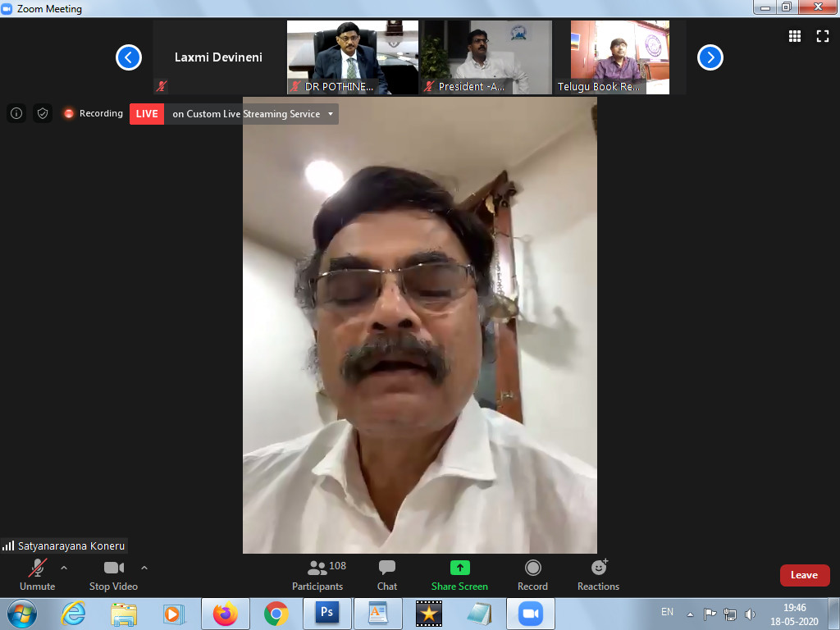Switch to gallery view grid icon
Viewport: 840px width, 630px height.
click(x=794, y=36)
